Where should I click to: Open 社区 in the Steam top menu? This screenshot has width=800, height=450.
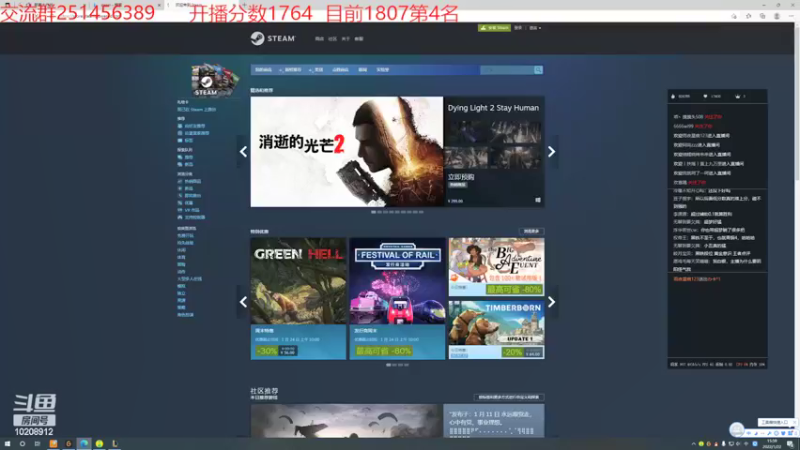(333, 39)
